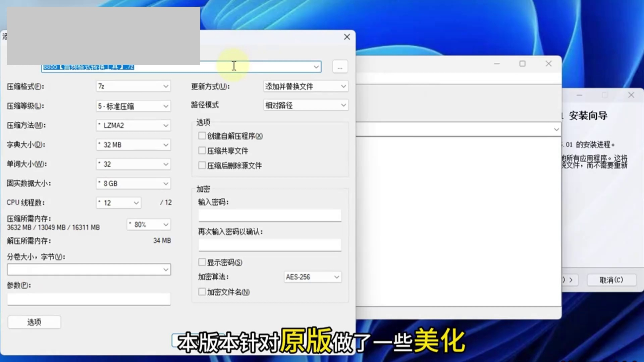This screenshot has height=362, width=644.
Task: Open AES-256 encryption algorithm dropdown
Action: pos(312,277)
